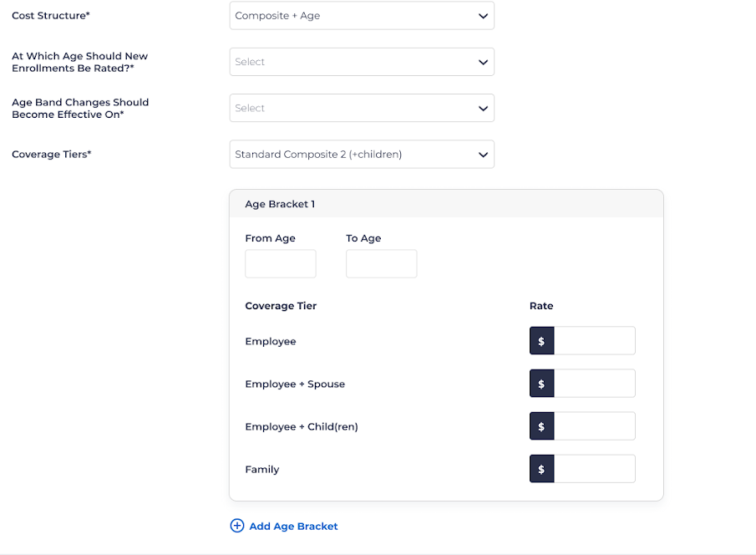The image size is (756, 555).
Task: Click the chevron on Age Band Changes select
Action: click(x=482, y=108)
